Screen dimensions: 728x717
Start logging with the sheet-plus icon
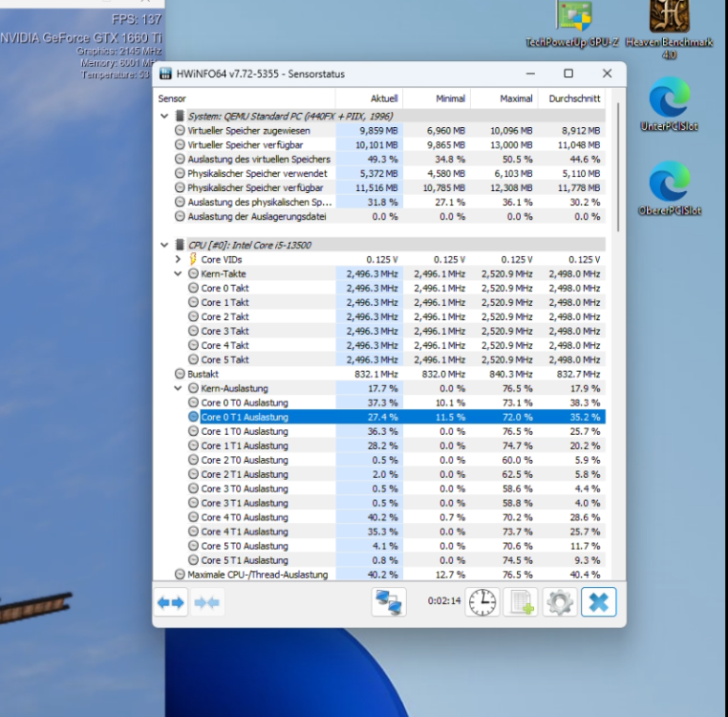point(521,602)
